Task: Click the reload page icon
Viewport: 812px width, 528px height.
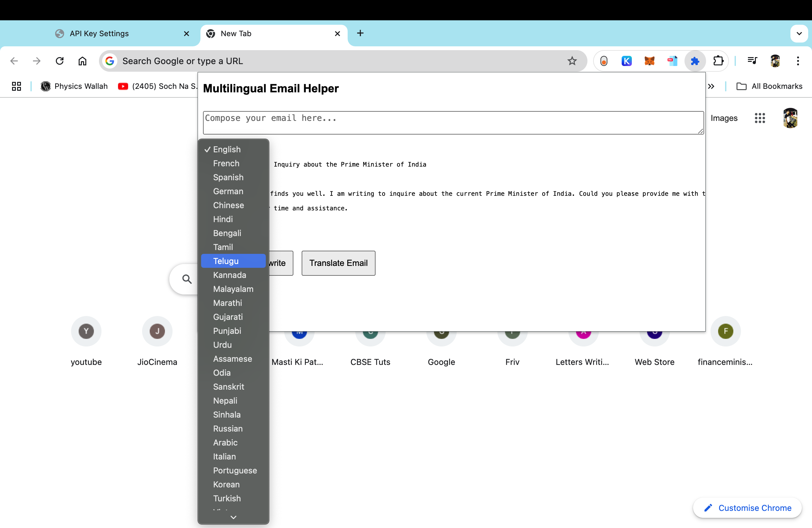Action: pos(60,61)
